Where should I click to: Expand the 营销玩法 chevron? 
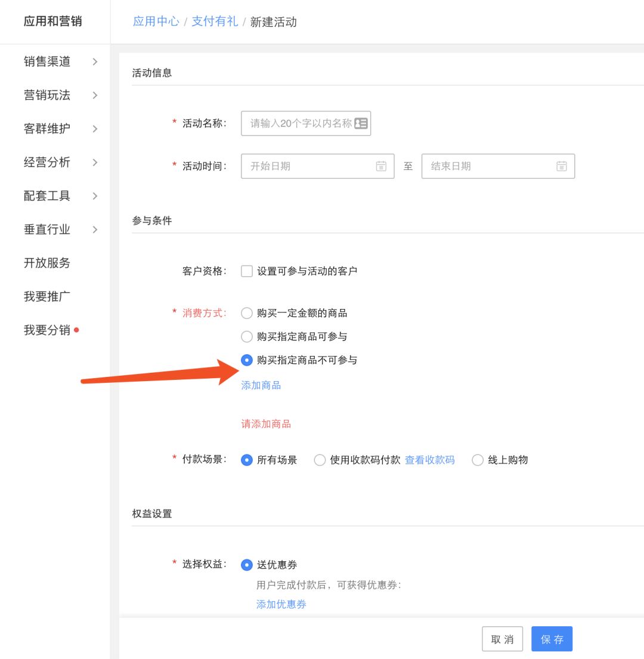tap(95, 95)
